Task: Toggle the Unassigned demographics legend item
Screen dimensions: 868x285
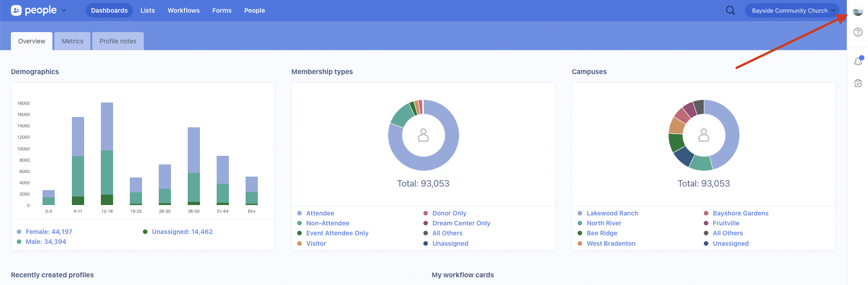Action: (x=182, y=232)
